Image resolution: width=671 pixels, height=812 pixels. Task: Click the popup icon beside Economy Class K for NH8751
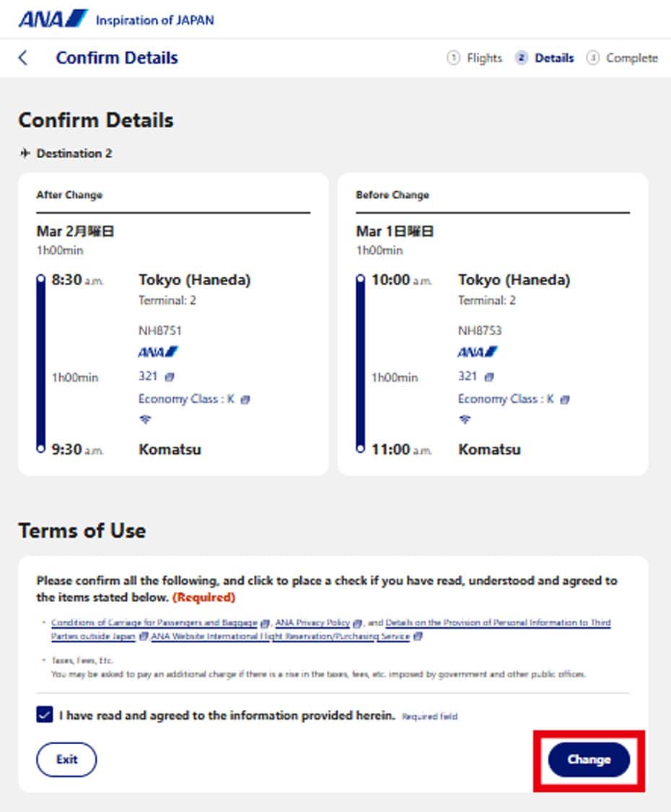point(245,399)
